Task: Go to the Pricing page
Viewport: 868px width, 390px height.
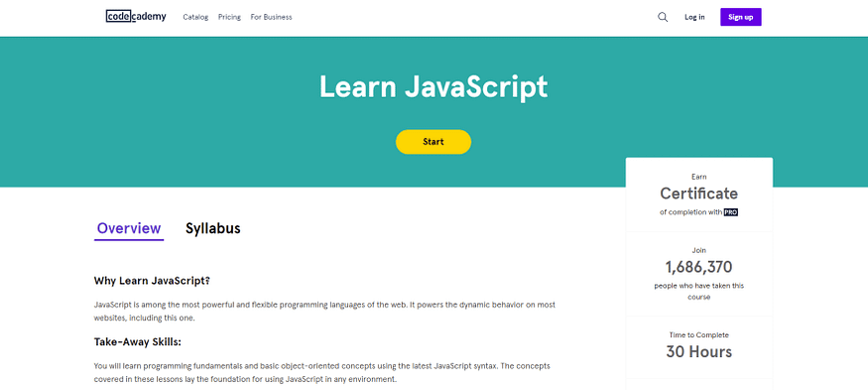Action: tap(229, 17)
